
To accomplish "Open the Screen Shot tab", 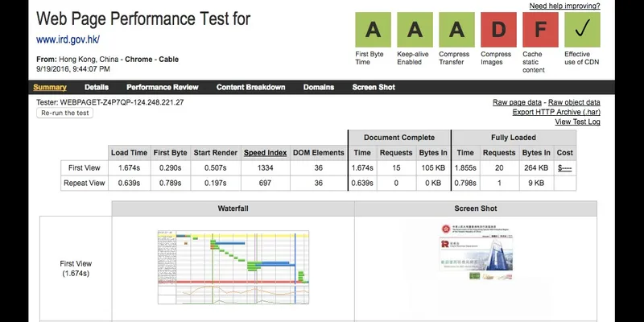I will coord(374,87).
